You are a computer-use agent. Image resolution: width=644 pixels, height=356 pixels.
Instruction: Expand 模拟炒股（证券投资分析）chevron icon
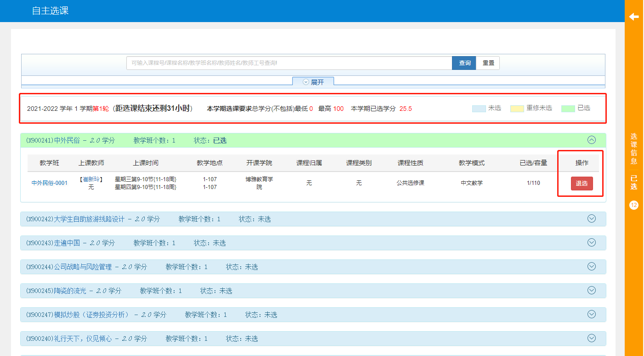(x=592, y=315)
